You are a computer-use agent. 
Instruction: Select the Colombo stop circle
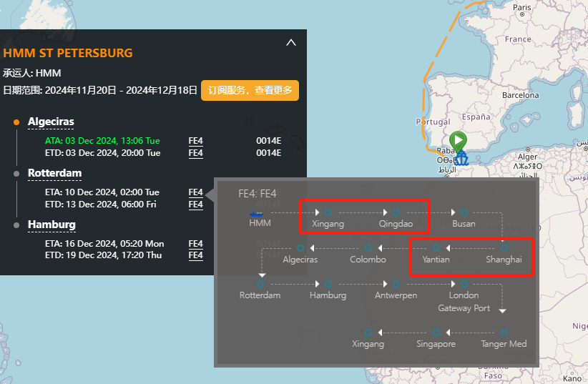[x=368, y=248]
